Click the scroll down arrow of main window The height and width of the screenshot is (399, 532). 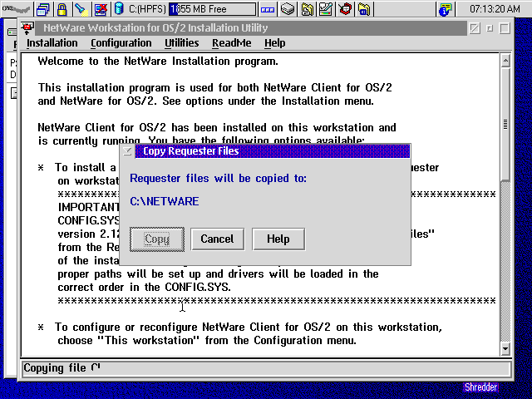pos(505,348)
